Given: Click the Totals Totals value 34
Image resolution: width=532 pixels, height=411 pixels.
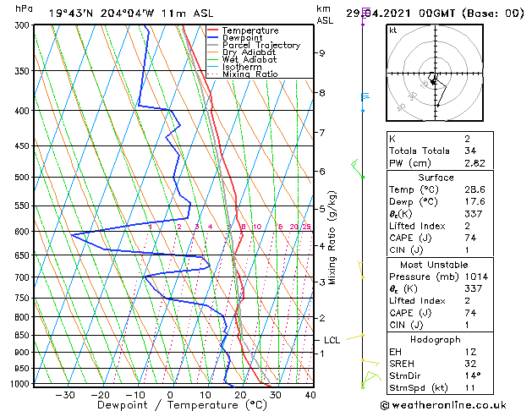Looking at the screenshot, I should [470, 151].
